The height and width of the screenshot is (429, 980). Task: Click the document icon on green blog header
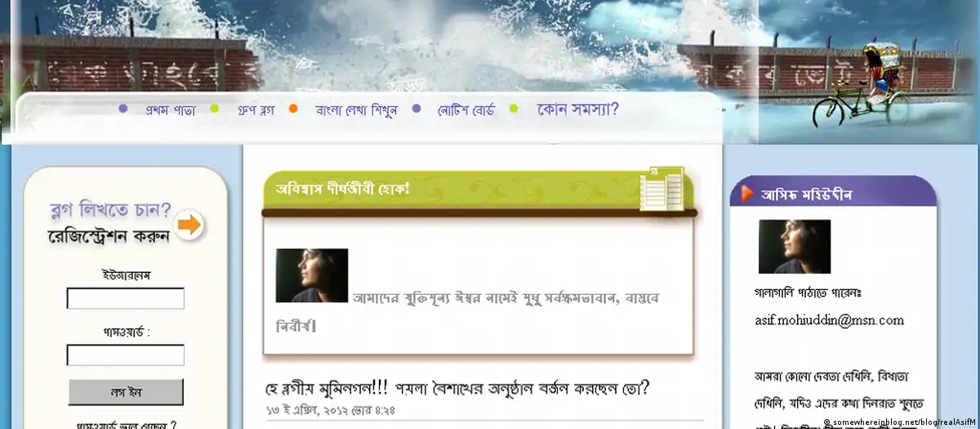[666, 186]
